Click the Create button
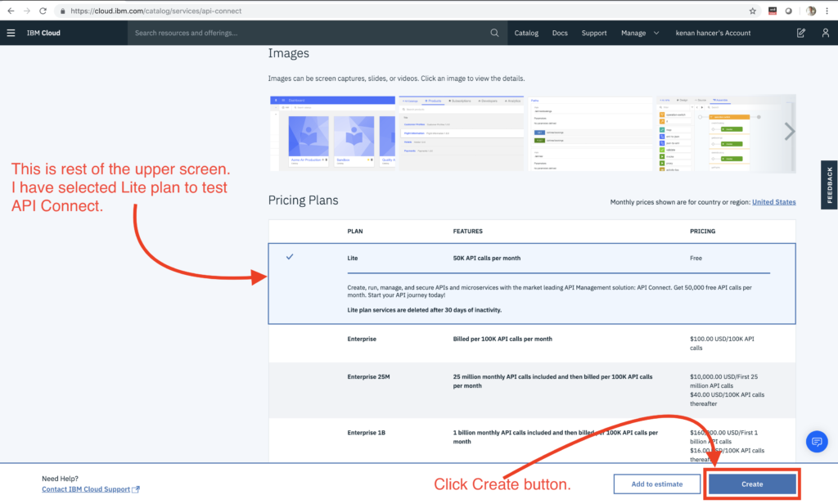This screenshot has width=838, height=504. (x=752, y=484)
